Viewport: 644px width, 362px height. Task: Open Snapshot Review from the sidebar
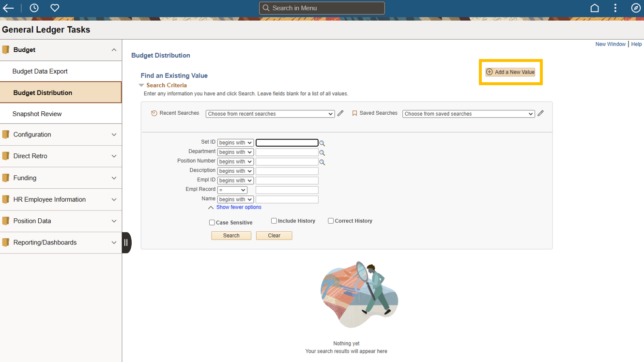37,114
